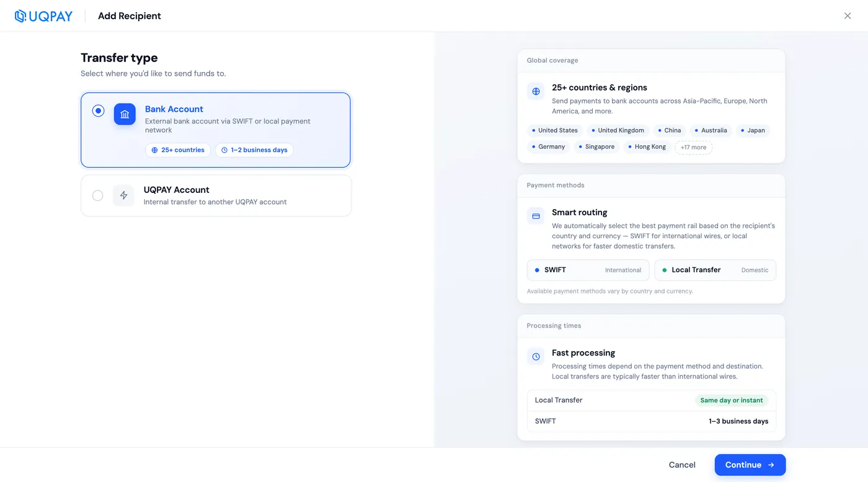
Task: Click the Local Transfer Domestic payment method box
Action: coord(715,270)
